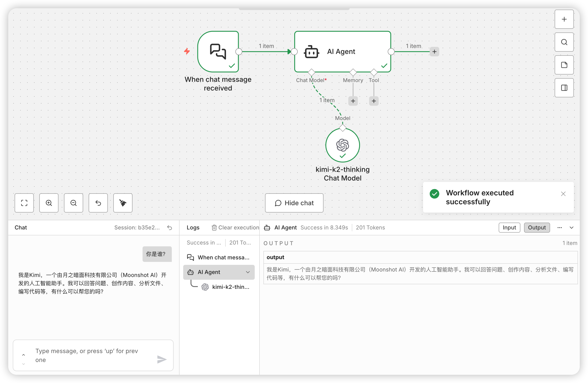
Task: Click the add node plus button at top right
Action: (x=564, y=19)
